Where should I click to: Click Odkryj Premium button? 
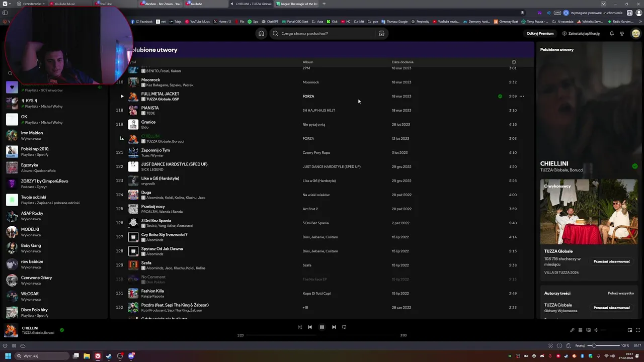click(x=540, y=34)
